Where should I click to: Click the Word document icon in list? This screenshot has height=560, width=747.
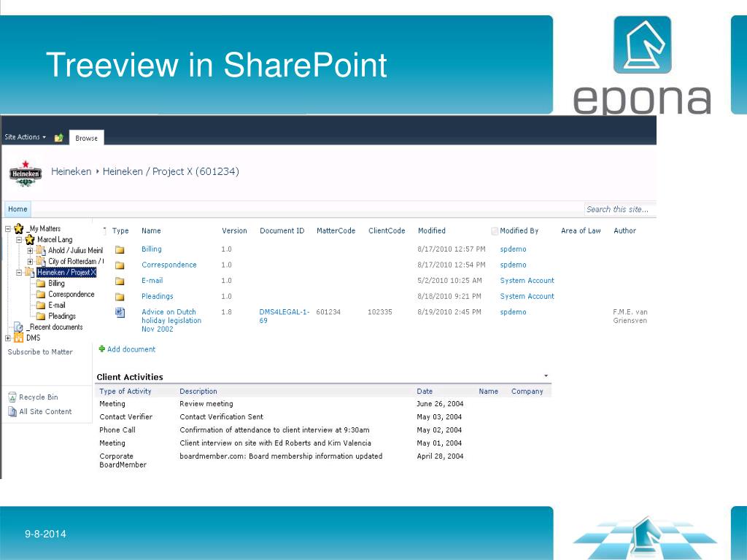tap(120, 312)
